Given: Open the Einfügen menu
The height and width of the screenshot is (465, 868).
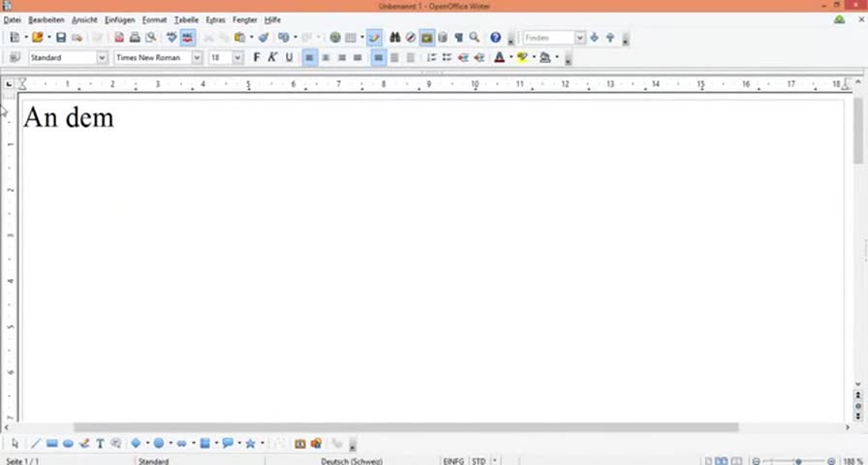Looking at the screenshot, I should pos(119,20).
